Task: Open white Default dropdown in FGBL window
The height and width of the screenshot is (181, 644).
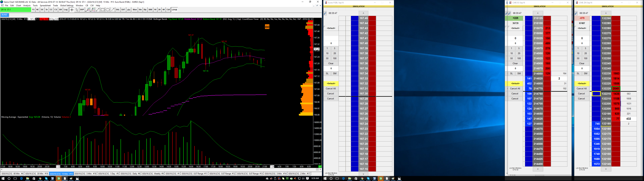Action: click(x=331, y=28)
